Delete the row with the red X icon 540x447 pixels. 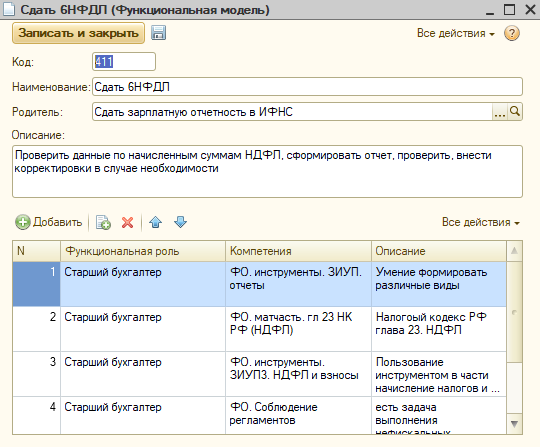pyautogui.click(x=127, y=222)
